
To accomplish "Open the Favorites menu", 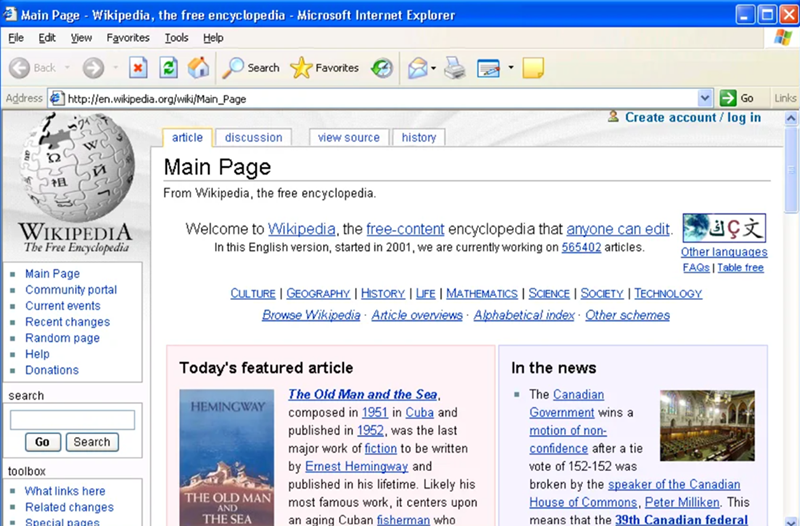I will coord(128,38).
